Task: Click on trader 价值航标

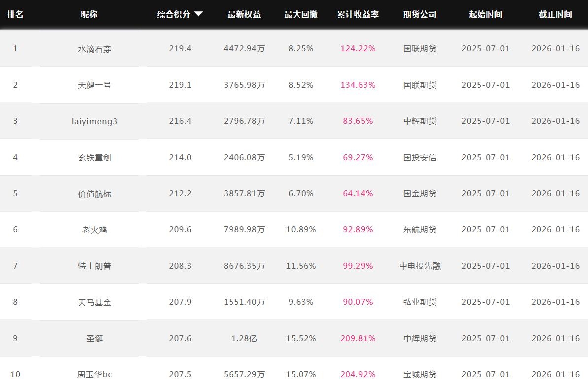Action: tap(95, 193)
